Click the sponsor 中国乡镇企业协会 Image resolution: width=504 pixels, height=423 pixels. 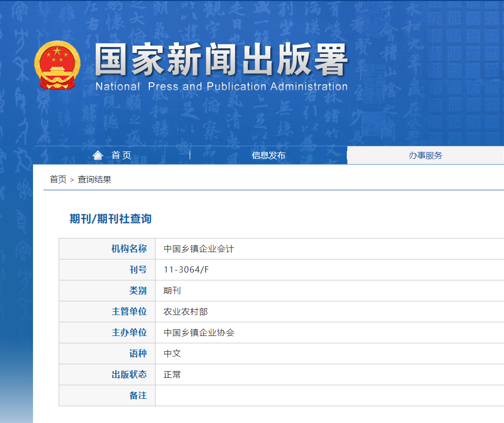(x=199, y=332)
